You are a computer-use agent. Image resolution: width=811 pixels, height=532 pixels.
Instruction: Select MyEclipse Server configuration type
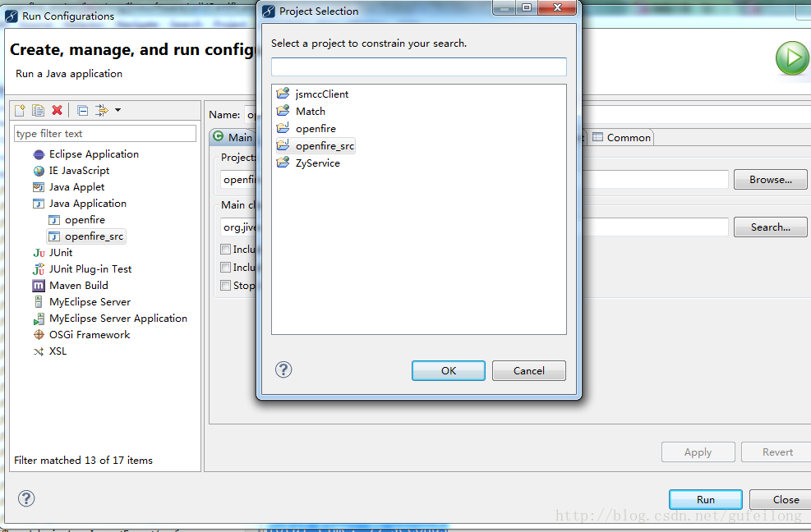click(x=90, y=302)
